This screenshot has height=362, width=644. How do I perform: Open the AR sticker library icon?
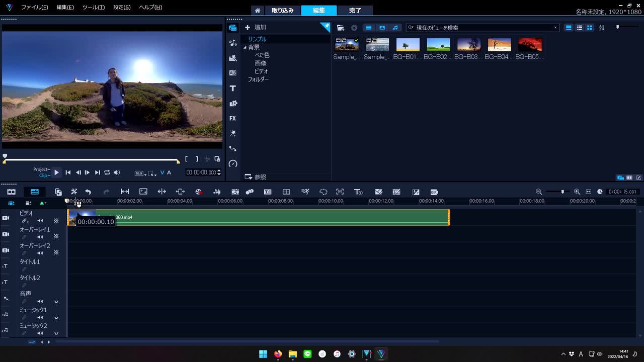(x=232, y=133)
